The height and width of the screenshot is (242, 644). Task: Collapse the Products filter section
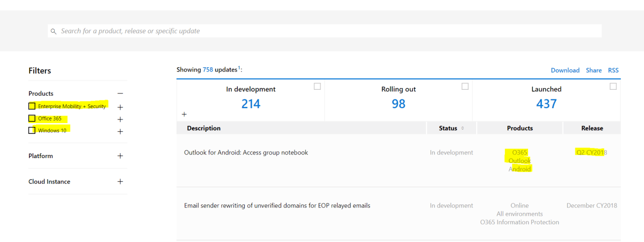point(120,94)
